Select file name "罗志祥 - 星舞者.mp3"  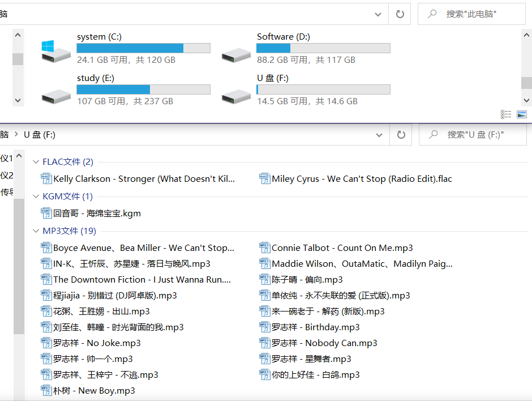click(x=311, y=359)
